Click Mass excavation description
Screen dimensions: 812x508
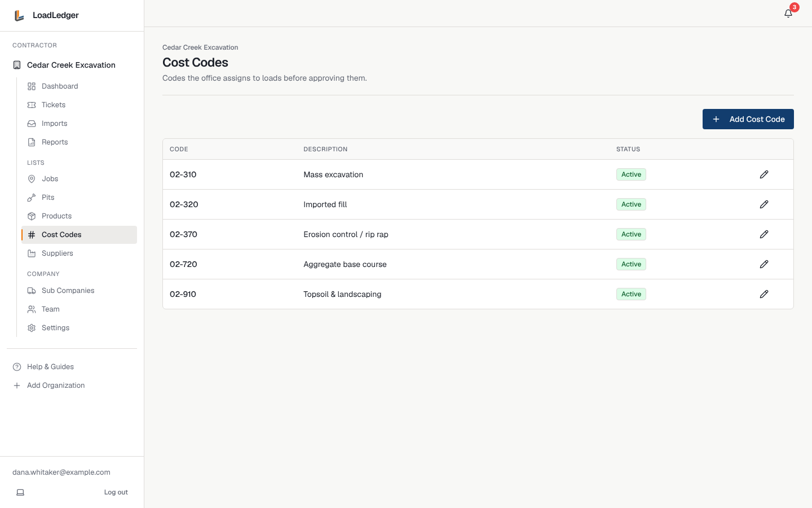click(x=333, y=174)
